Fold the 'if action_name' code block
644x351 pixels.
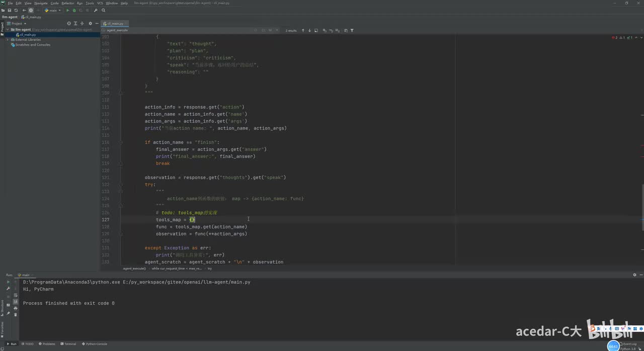[x=121, y=142]
